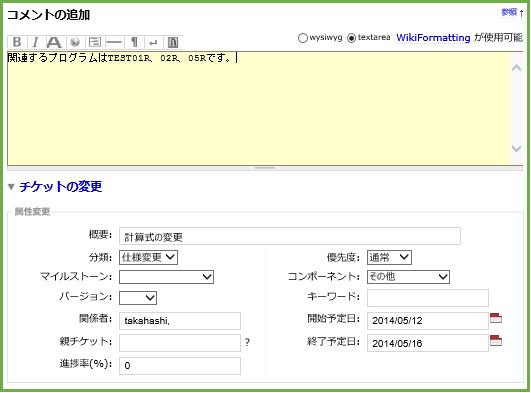Open the コンポーネント dropdown showing その他

pos(408,277)
